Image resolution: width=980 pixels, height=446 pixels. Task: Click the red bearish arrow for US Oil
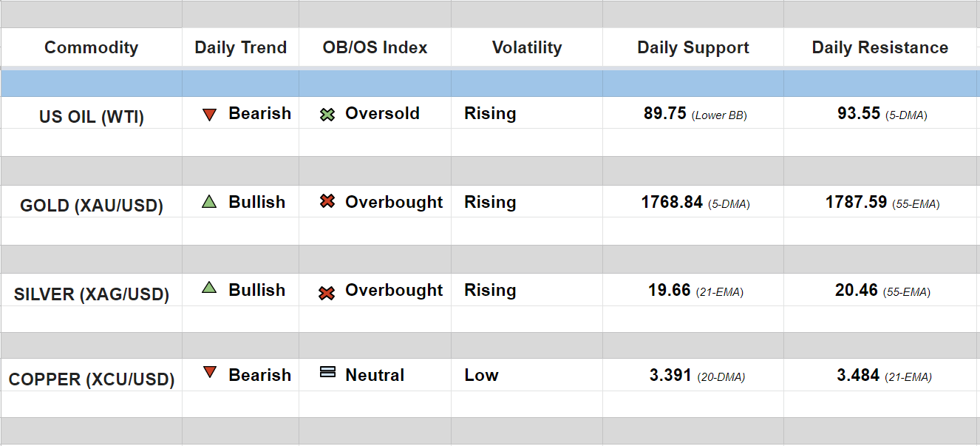tap(209, 115)
